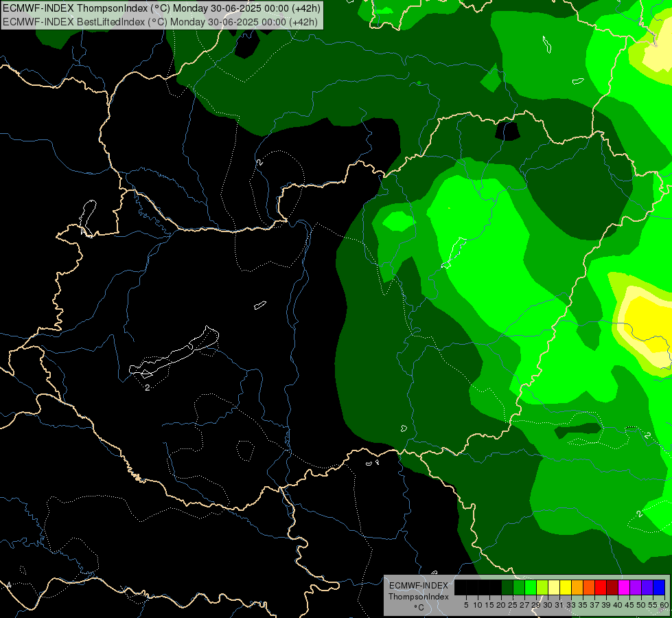Click the legend tick value 35
672x618 pixels.
click(583, 605)
